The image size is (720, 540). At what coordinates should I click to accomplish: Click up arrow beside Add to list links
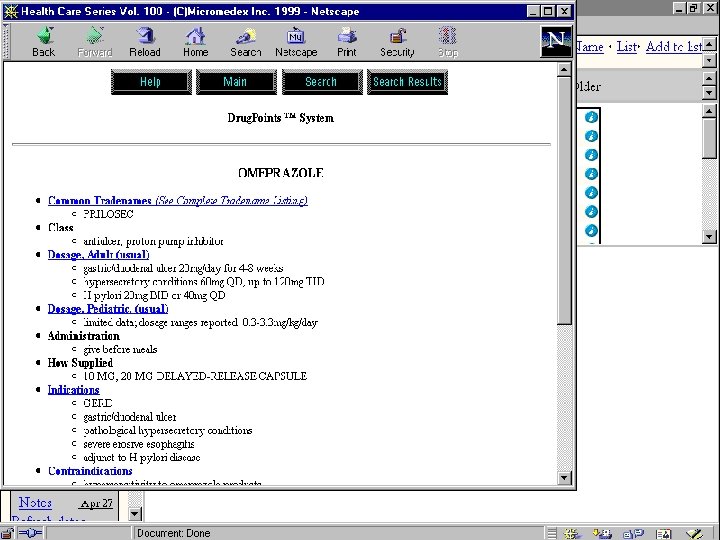pos(709,45)
